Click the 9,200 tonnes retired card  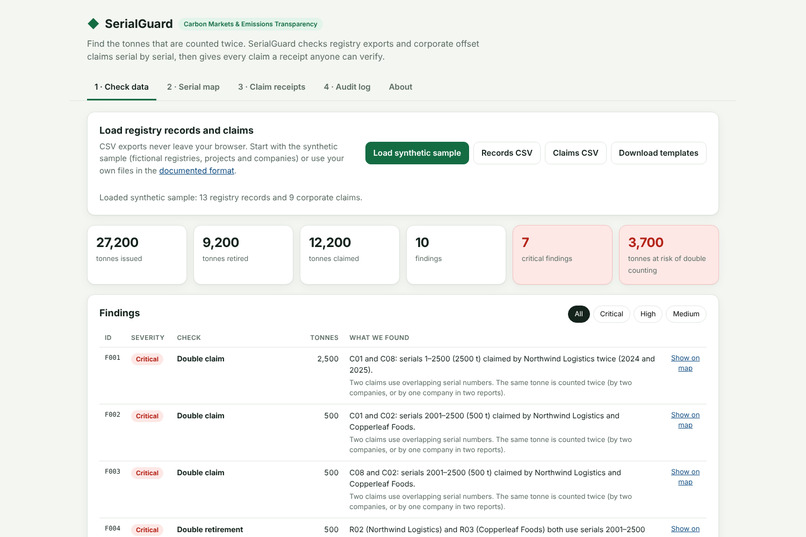tap(243, 255)
